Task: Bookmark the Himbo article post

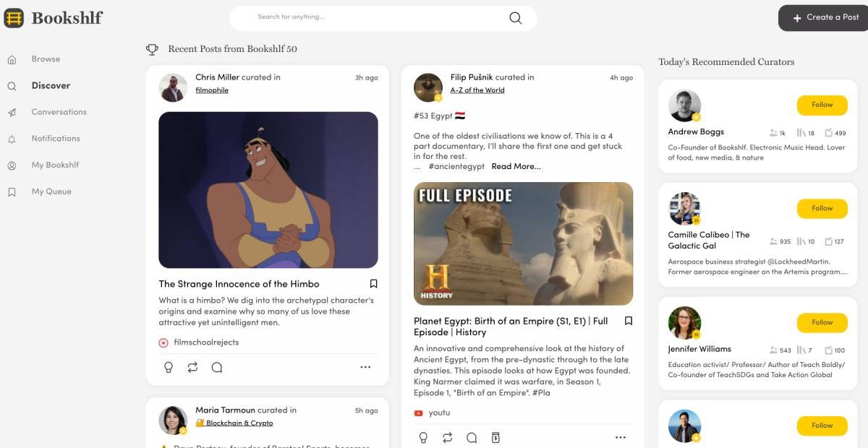Action: (373, 284)
